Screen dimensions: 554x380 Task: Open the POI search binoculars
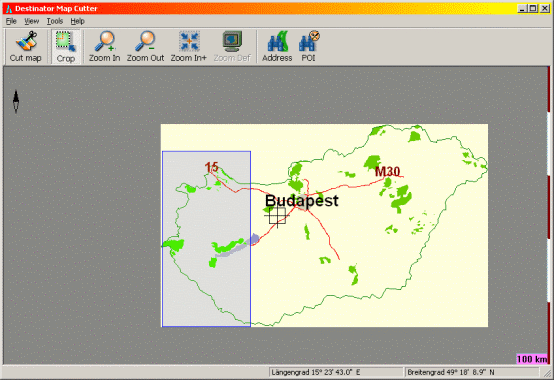coord(308,47)
